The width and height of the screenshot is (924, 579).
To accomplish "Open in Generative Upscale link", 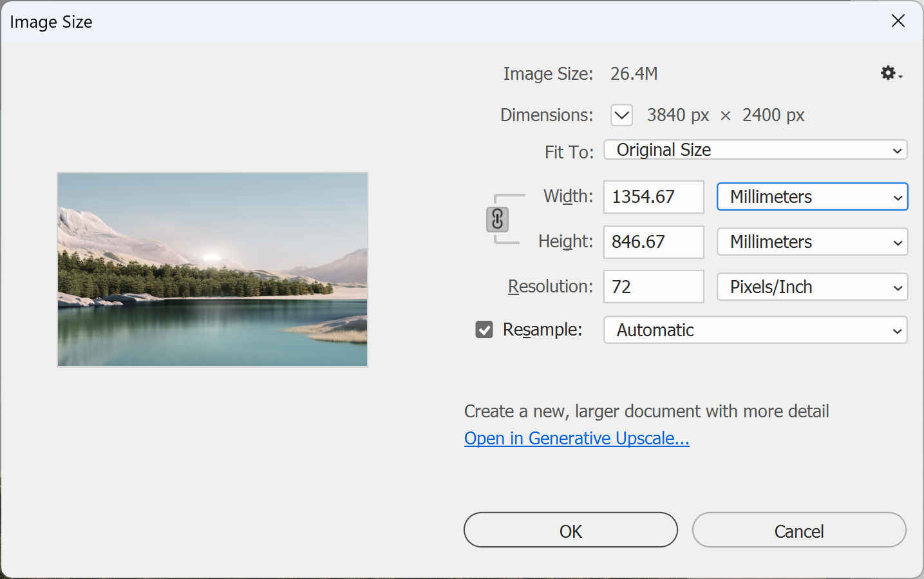I will coord(577,439).
